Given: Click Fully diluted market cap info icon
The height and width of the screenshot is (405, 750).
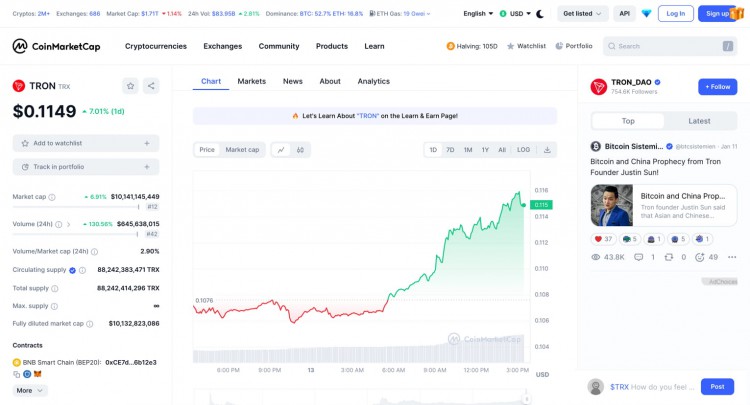Looking at the screenshot, I should 89,324.
